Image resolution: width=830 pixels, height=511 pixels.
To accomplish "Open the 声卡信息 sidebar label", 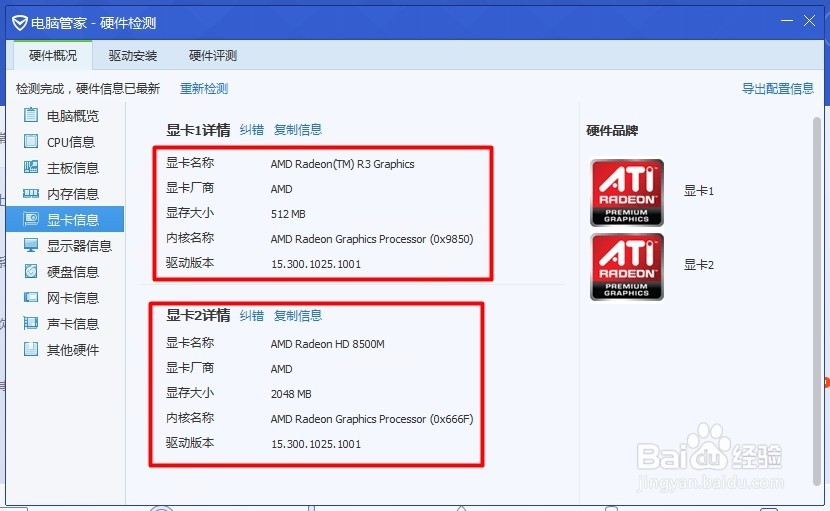I will click(x=73, y=324).
